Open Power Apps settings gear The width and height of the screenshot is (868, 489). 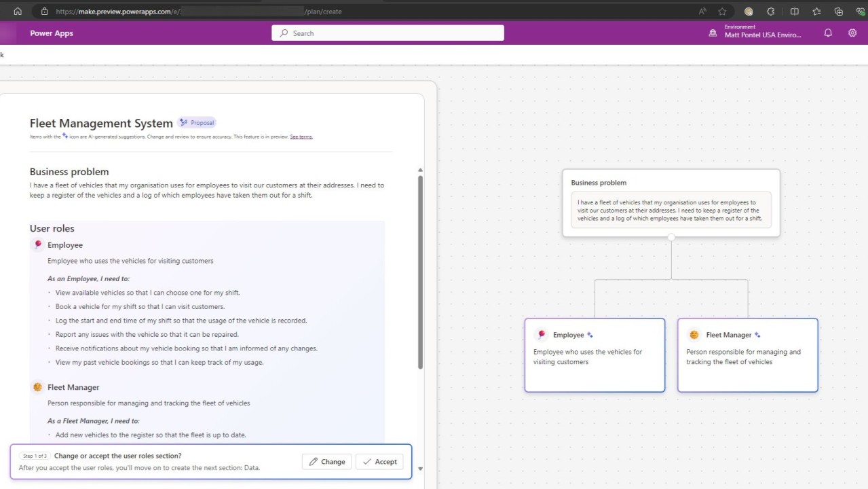[x=852, y=33]
